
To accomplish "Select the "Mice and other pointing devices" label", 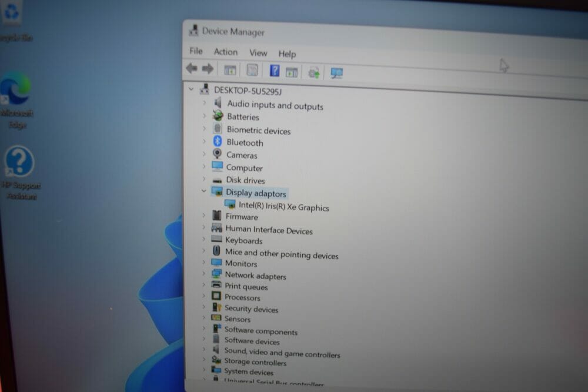I will point(282,254).
